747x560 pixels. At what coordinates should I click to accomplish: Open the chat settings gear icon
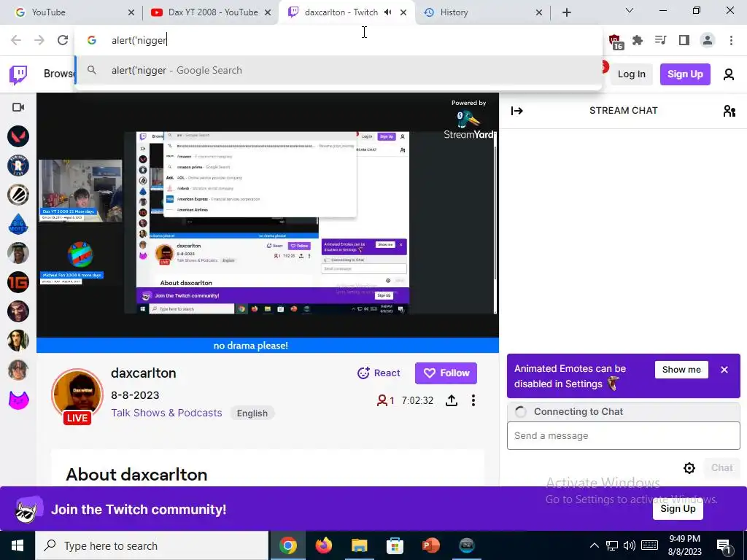point(689,468)
